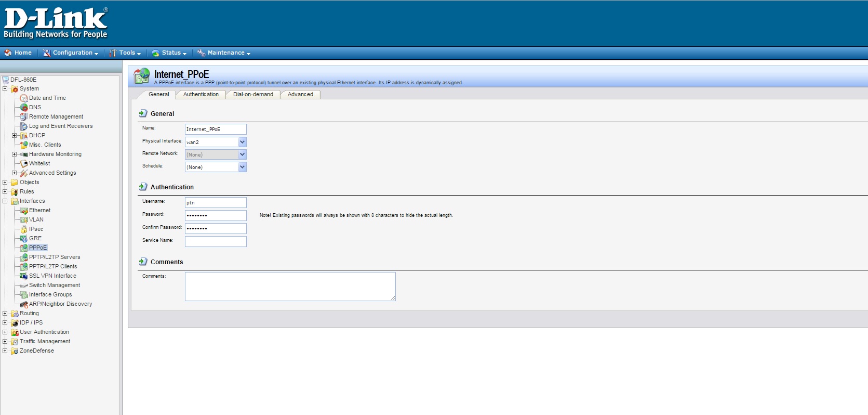Image resolution: width=868 pixels, height=415 pixels.
Task: Expand the Routing tree node
Action: [5, 314]
